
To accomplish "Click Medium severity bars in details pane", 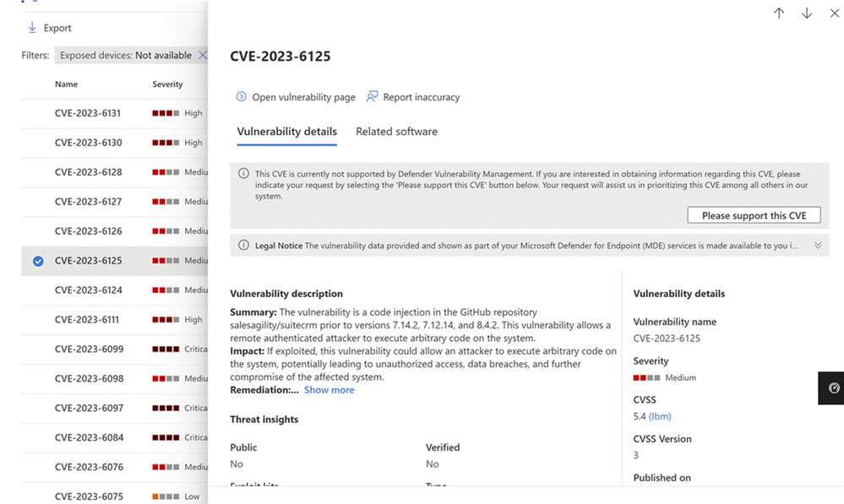I will click(646, 377).
